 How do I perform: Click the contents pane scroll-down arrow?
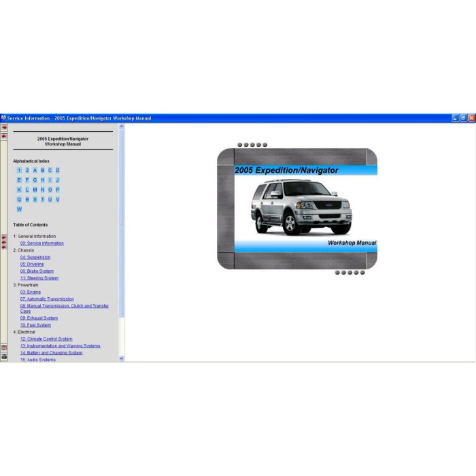(x=122, y=358)
